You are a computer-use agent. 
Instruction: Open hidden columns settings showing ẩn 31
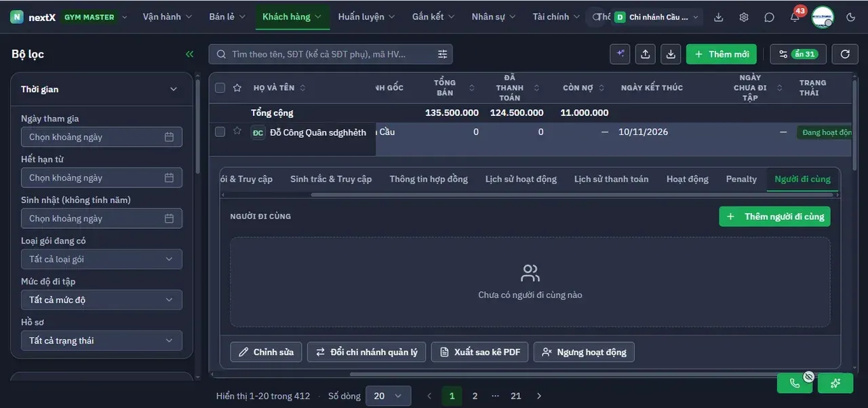click(x=798, y=54)
